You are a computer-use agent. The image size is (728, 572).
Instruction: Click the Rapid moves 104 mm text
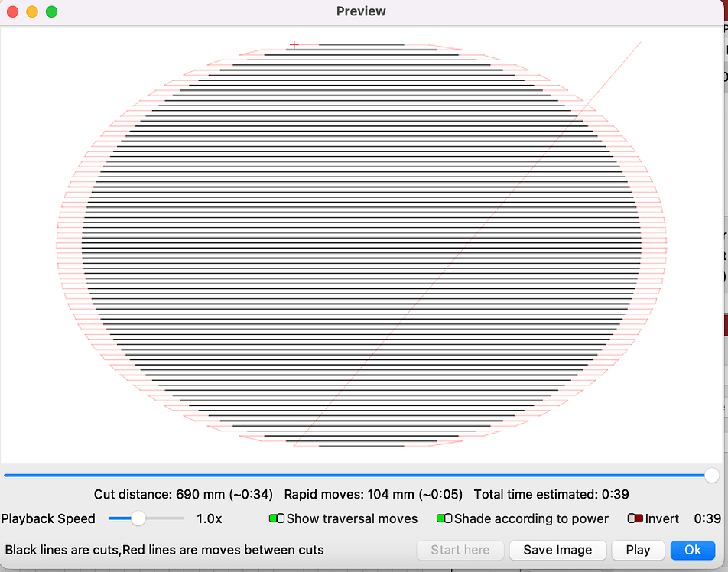pos(373,495)
